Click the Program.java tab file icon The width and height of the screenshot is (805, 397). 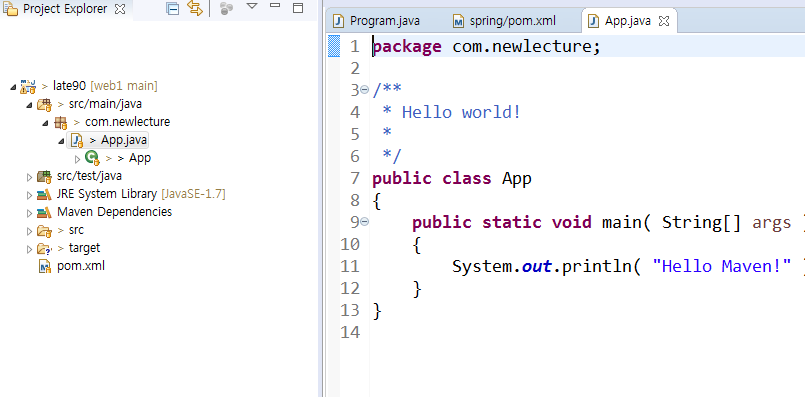(x=338, y=21)
